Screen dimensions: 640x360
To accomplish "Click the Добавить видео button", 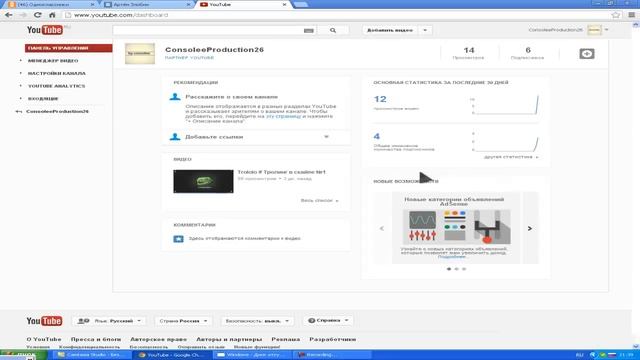I will pyautogui.click(x=390, y=30).
